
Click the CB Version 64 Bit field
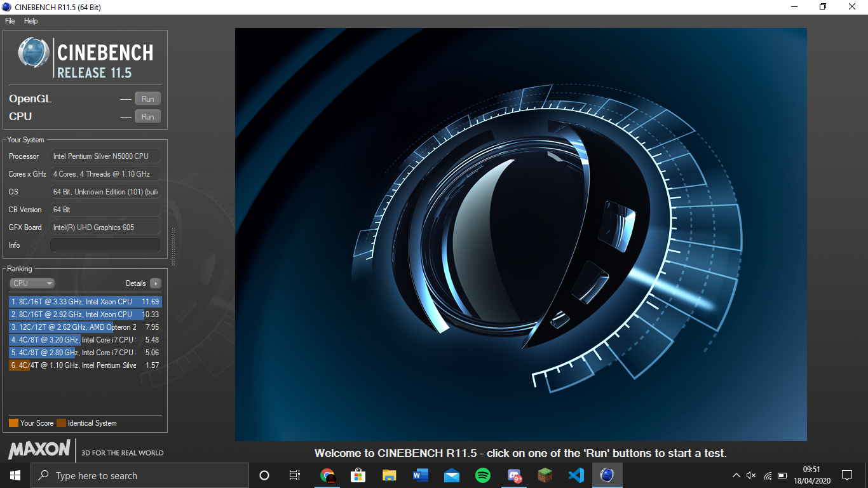(105, 210)
